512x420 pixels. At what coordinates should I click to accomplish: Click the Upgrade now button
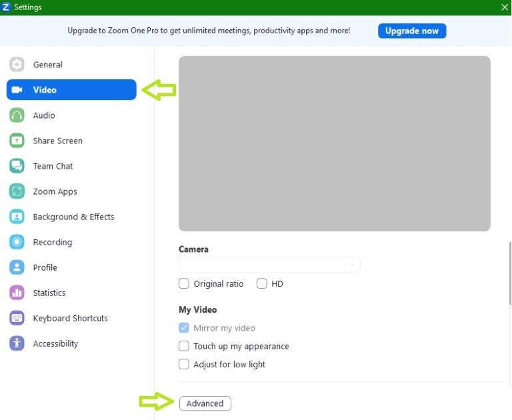click(x=412, y=31)
